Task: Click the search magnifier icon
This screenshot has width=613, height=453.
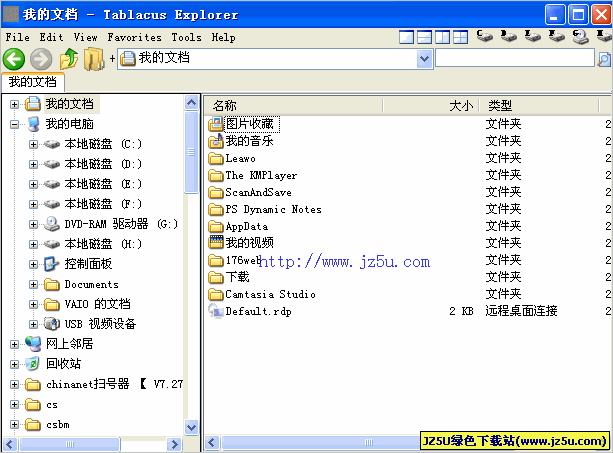Action: [604, 59]
